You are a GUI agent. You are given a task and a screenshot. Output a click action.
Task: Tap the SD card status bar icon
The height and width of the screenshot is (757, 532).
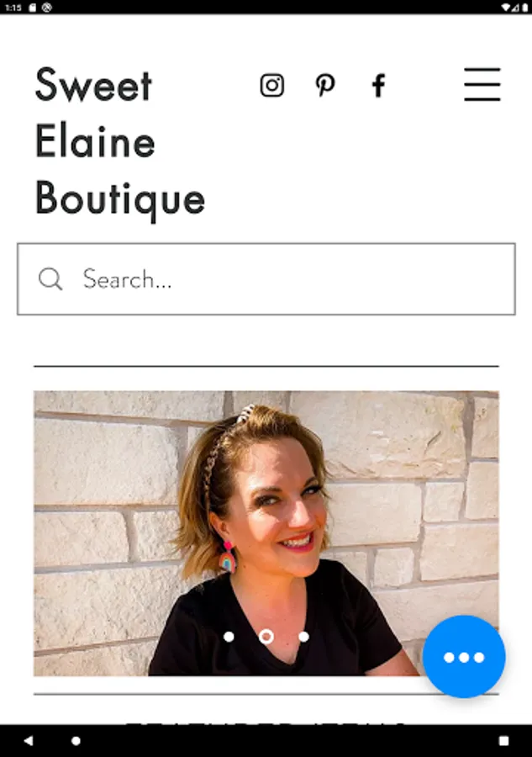[x=33, y=8]
